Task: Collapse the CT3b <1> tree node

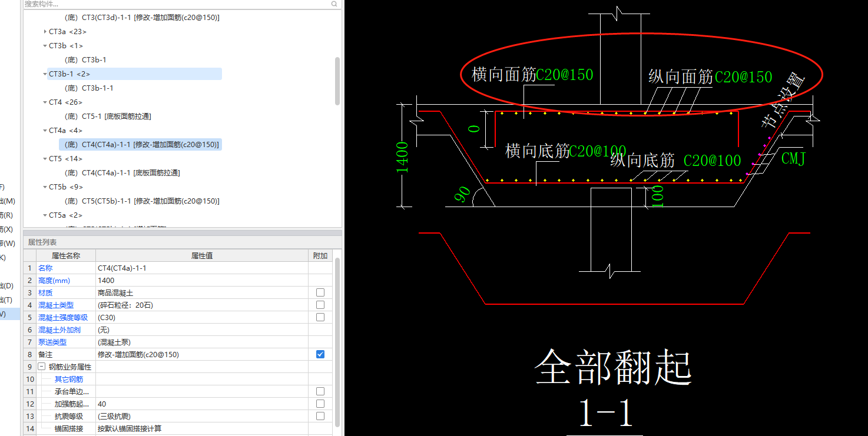Action: point(45,46)
